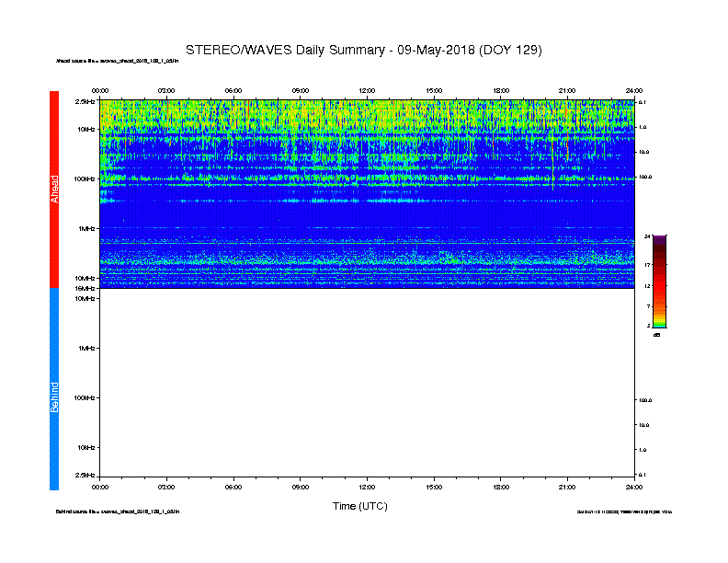Click the 21:00 marker on bottom axis
728x563 pixels.
tap(567, 487)
